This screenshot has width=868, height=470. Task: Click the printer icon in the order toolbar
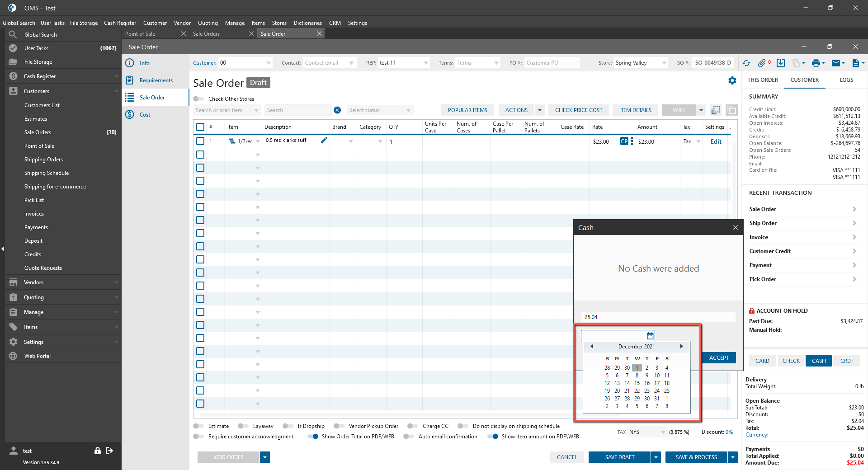point(816,63)
